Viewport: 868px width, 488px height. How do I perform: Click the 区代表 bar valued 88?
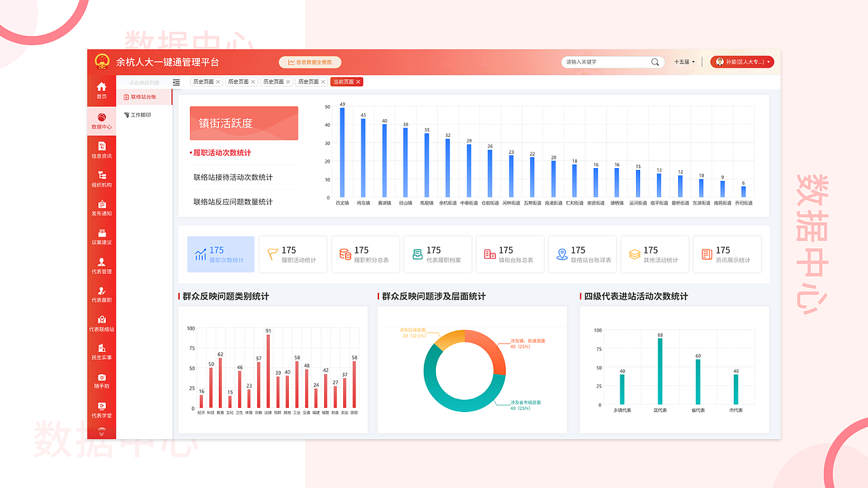(660, 371)
